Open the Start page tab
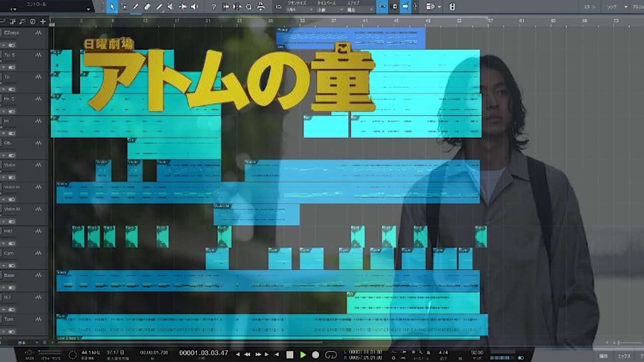The height and width of the screenshot is (362, 644). point(589,7)
